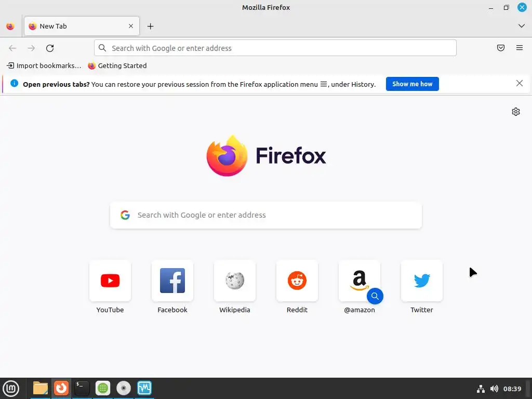Open new tab personalize gear settings
Viewport: 532px width, 399px height.
(516, 112)
